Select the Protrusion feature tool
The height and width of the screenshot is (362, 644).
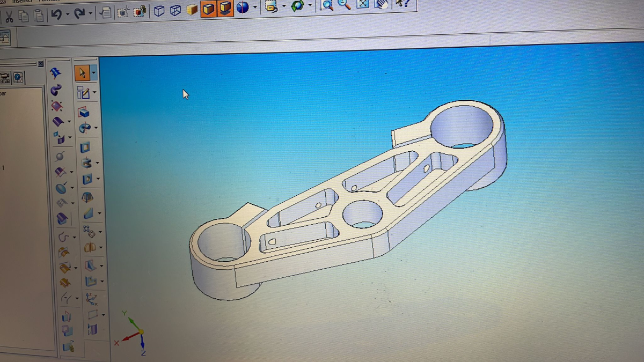pos(83,112)
